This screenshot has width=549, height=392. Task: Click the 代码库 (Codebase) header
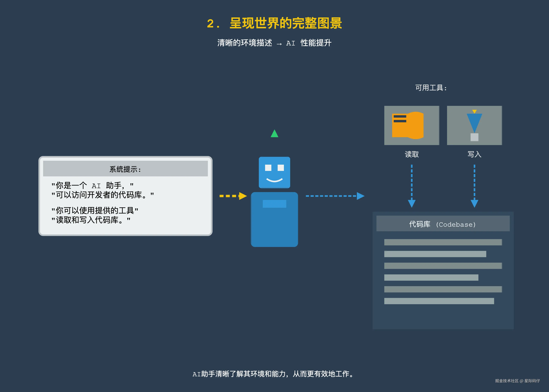[443, 224]
